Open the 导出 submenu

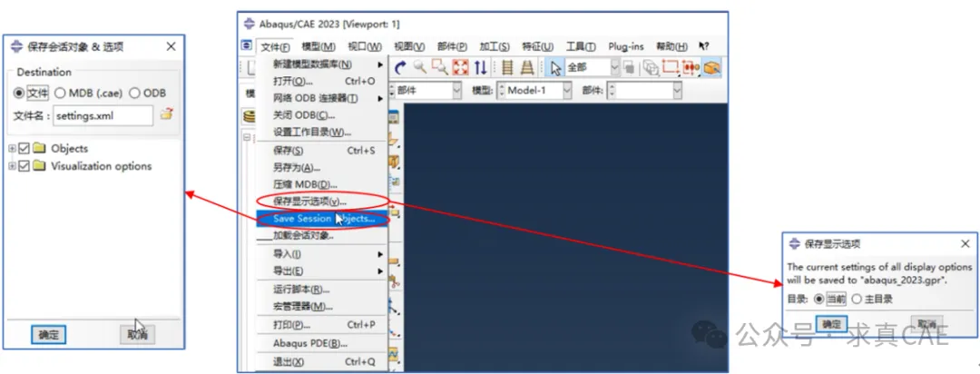pyautogui.click(x=322, y=271)
